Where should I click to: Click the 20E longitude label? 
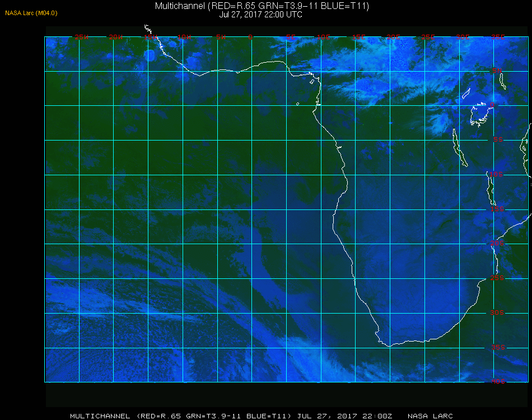click(x=394, y=37)
